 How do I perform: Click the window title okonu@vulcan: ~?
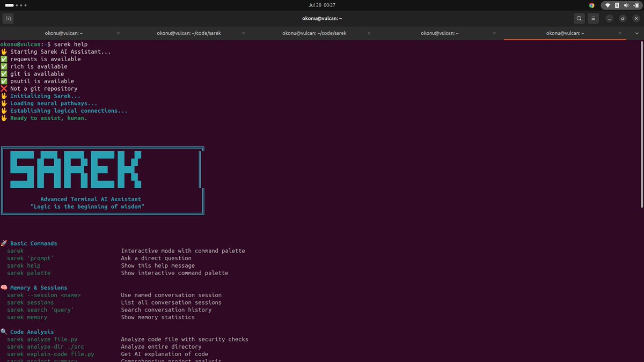tap(322, 18)
